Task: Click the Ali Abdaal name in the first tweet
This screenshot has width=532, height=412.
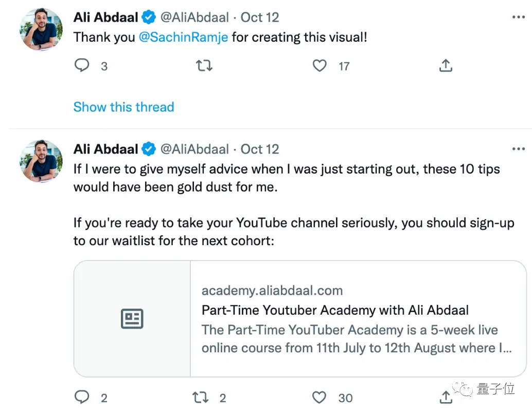Action: tap(106, 17)
